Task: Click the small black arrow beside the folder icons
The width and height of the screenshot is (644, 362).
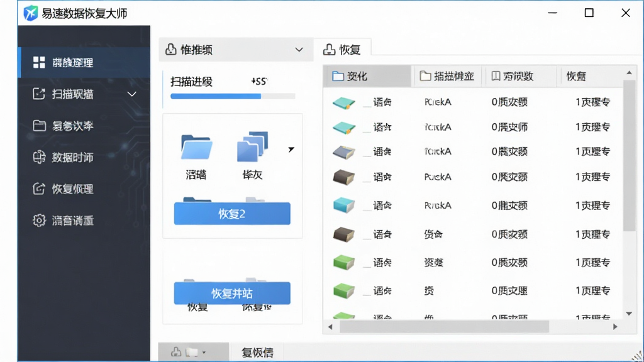Action: pos(291,150)
